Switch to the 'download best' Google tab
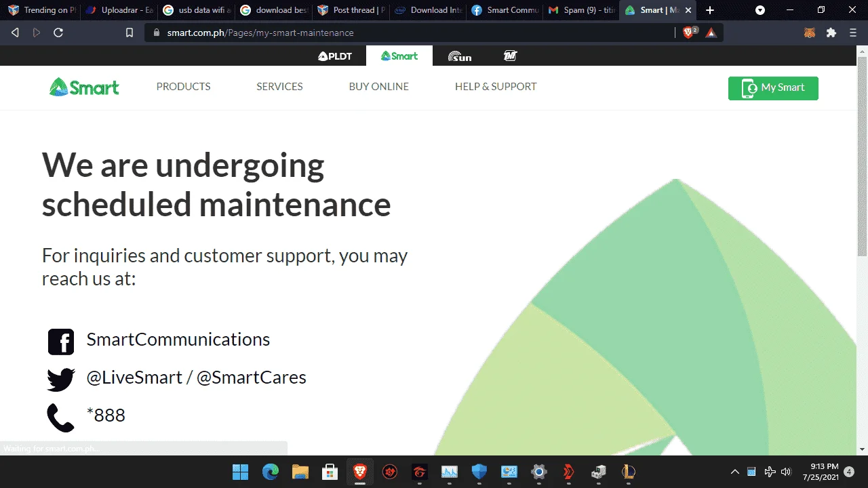868x488 pixels. click(273, 10)
